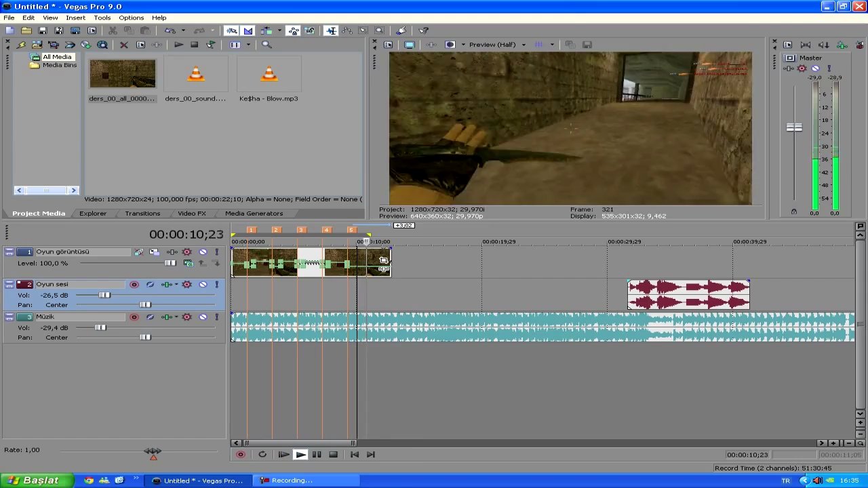Viewport: 868px width, 488px height.
Task: Open the Media Generators tab
Action: [x=254, y=213]
